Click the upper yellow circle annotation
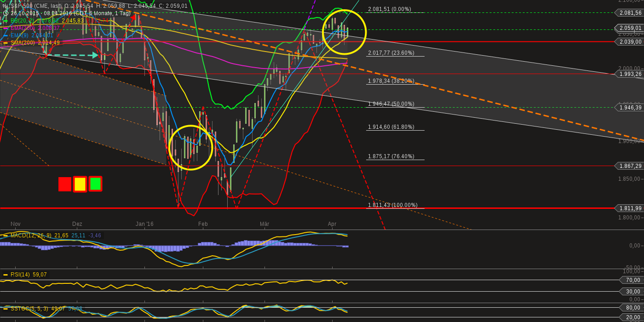Image resolution: width=644 pixels, height=322 pixels. [345, 32]
